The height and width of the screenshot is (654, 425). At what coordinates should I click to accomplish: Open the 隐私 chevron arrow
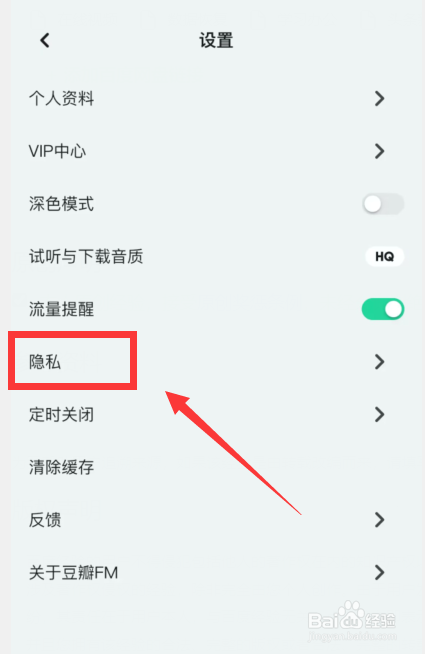click(379, 362)
